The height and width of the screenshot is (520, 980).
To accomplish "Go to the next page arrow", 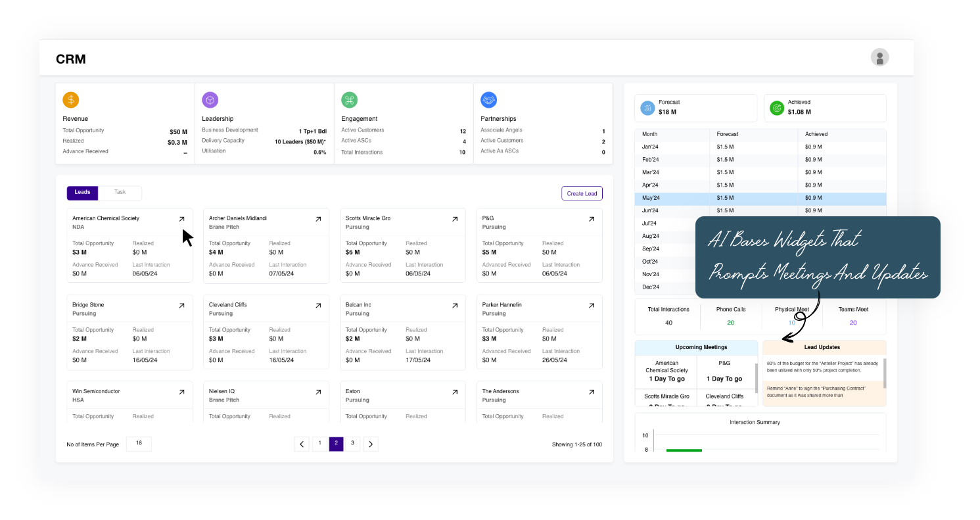I will click(371, 444).
